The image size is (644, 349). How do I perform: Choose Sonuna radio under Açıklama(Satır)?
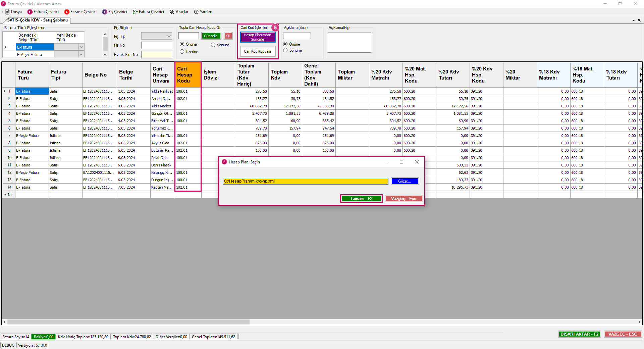tap(285, 50)
